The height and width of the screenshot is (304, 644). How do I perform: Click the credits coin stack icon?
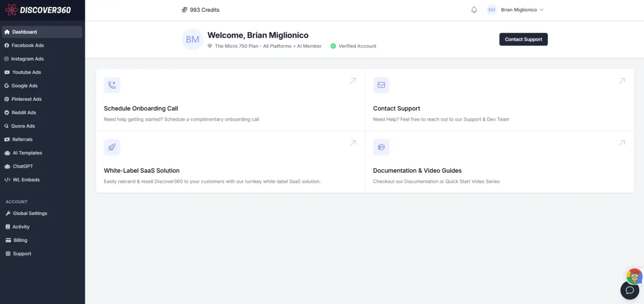[185, 10]
